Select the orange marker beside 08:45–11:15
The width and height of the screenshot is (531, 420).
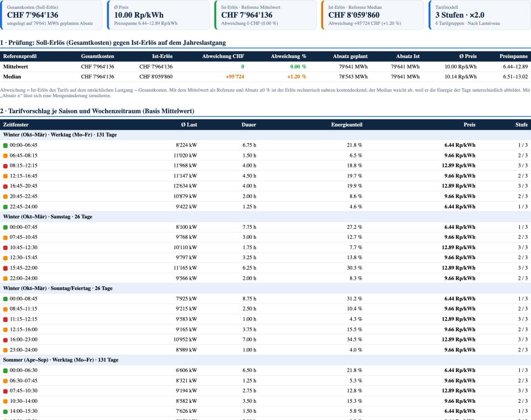[6, 309]
